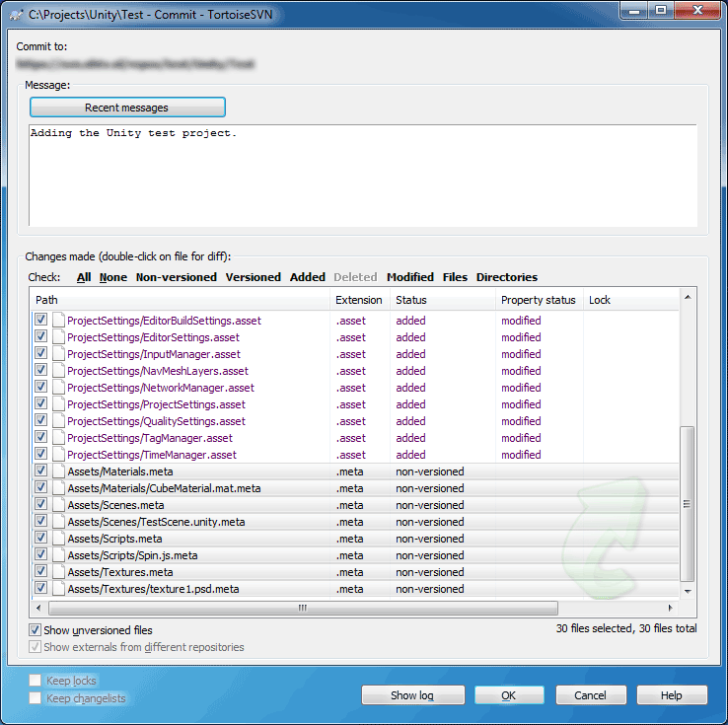Check Files link

455,277
